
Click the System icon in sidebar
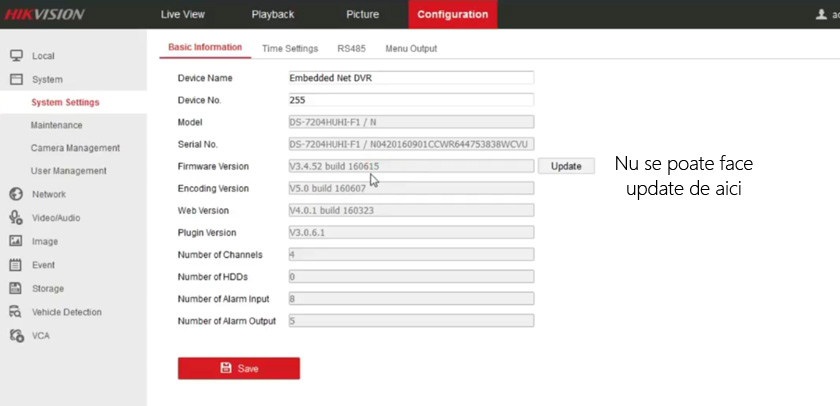pos(16,79)
